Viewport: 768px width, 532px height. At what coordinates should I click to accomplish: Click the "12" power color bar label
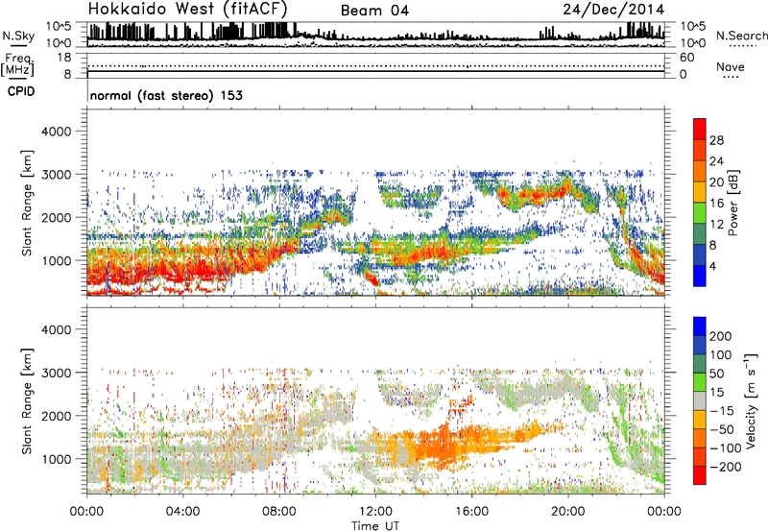pos(716,225)
